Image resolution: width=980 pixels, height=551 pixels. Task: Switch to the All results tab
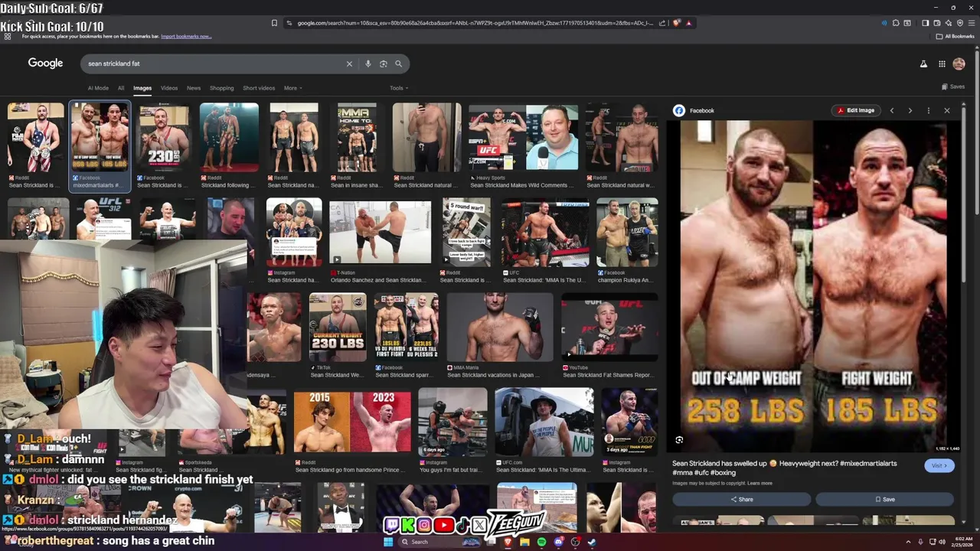121,88
